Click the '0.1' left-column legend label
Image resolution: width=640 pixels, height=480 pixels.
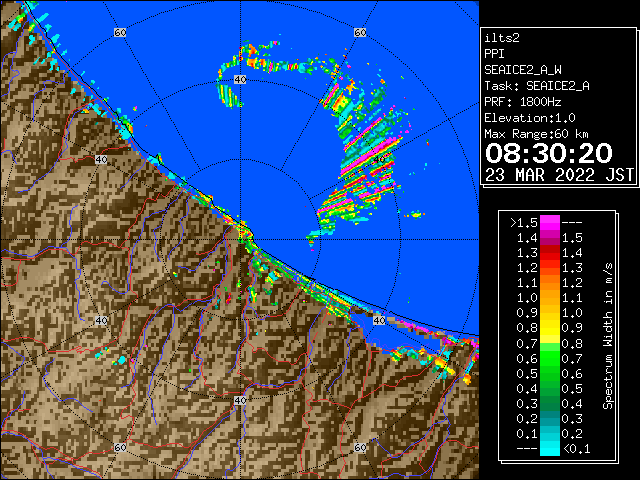click(527, 434)
